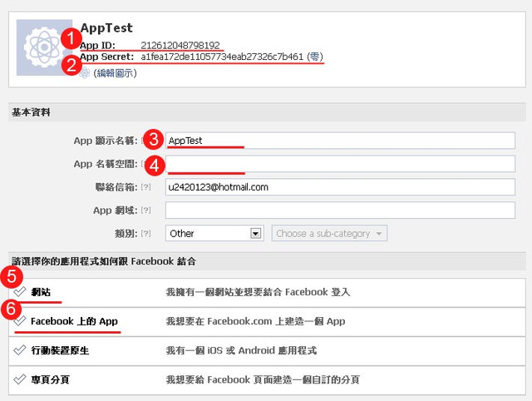Click the help [?] next to App 網域
Viewport: 532px width, 401px height.
145,210
